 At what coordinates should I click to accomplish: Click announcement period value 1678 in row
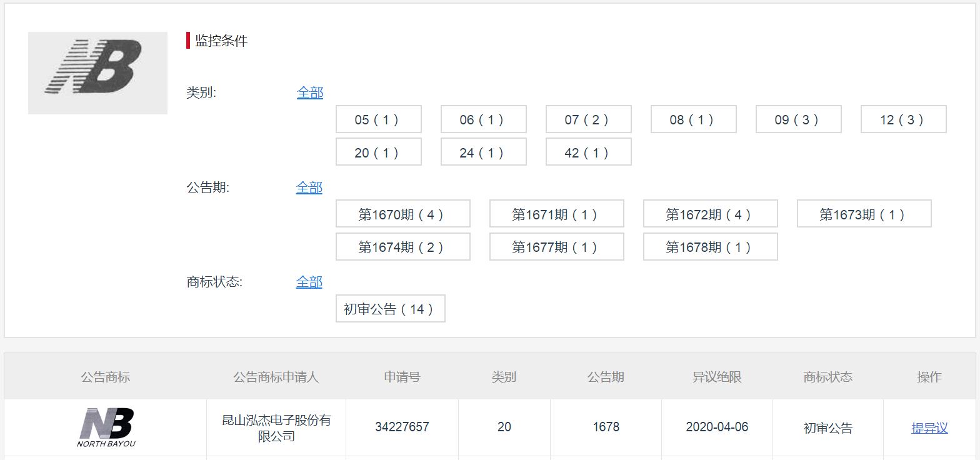[606, 427]
